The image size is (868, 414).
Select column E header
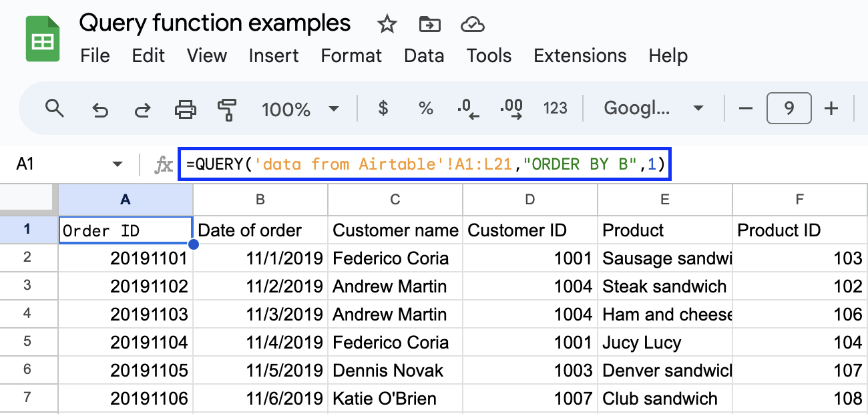click(665, 199)
